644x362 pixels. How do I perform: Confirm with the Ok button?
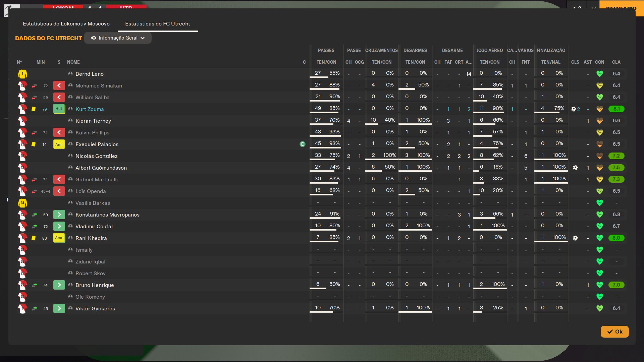pyautogui.click(x=614, y=331)
